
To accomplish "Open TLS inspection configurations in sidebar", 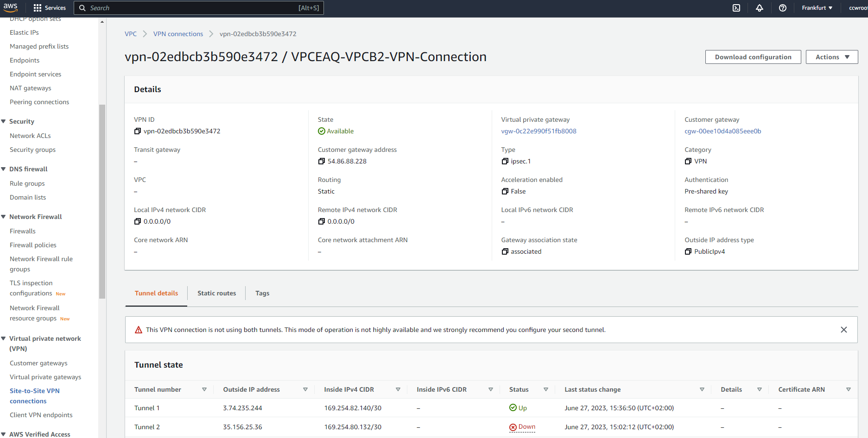I will tap(31, 288).
